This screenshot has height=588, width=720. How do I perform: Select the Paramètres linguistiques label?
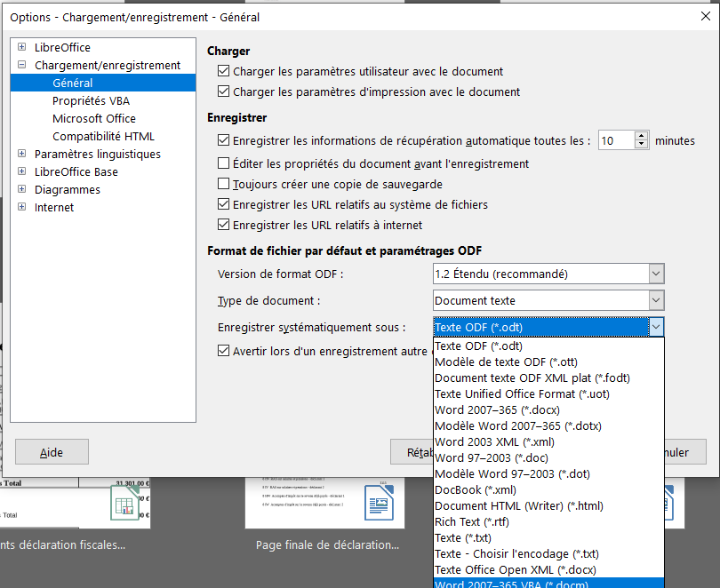tap(98, 155)
